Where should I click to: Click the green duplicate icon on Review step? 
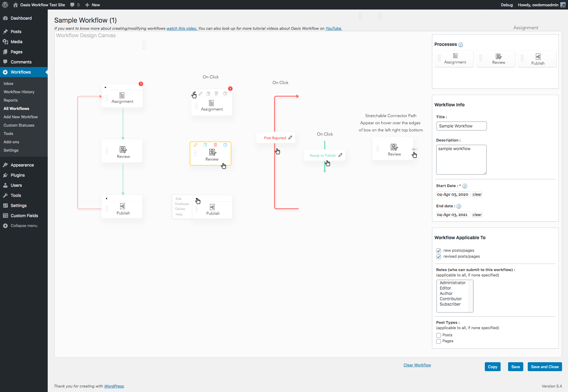click(205, 145)
